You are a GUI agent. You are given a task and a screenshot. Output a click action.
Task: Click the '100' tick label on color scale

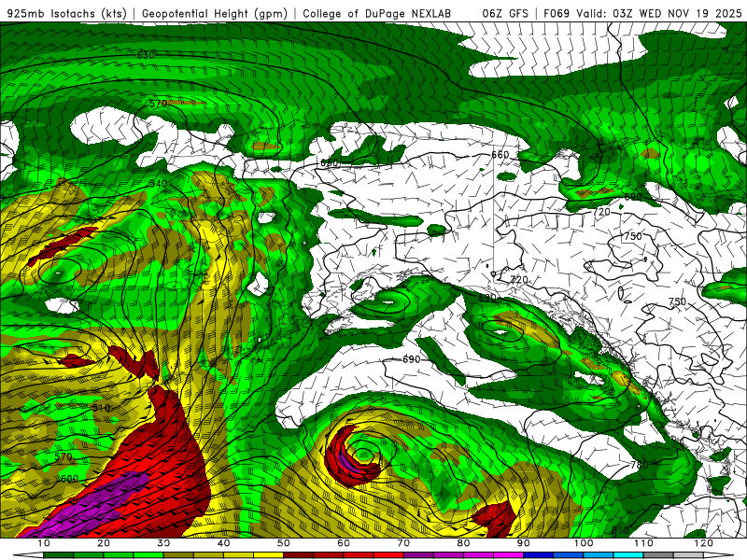[583, 543]
